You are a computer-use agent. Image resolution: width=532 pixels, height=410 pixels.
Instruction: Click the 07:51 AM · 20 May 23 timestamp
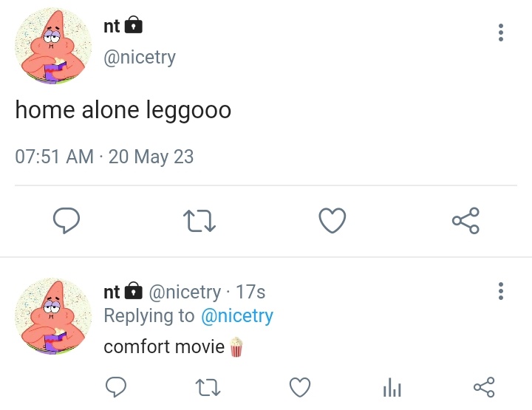click(x=104, y=157)
